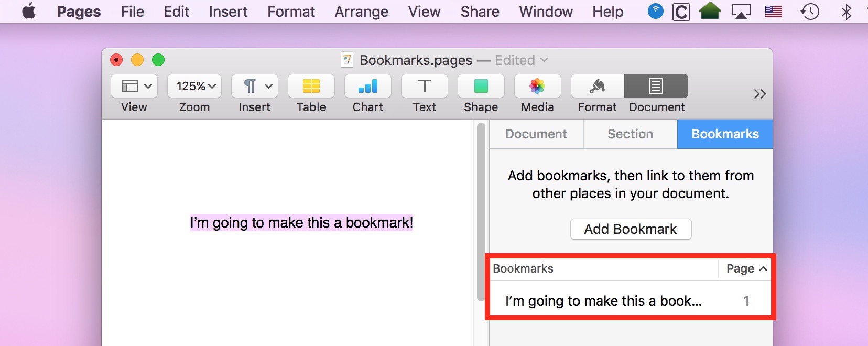Viewport: 868px width, 346px height.
Task: Open the Help menu
Action: 608,12
